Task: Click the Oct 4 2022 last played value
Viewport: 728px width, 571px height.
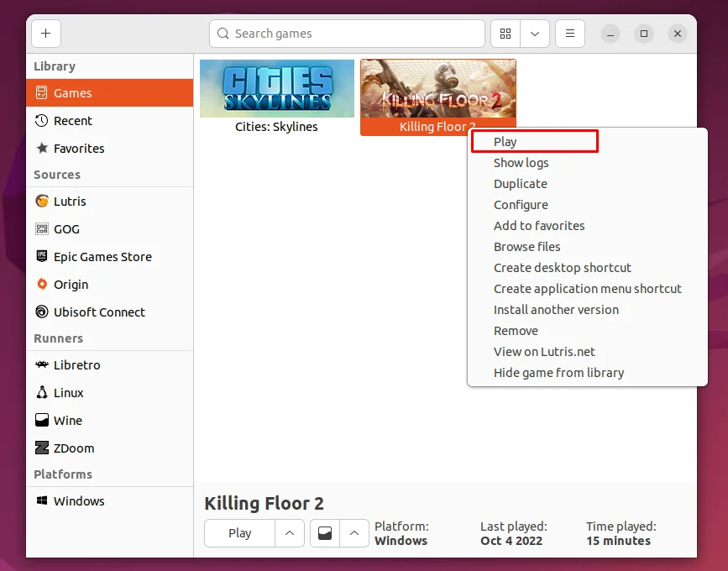Action: [x=511, y=541]
